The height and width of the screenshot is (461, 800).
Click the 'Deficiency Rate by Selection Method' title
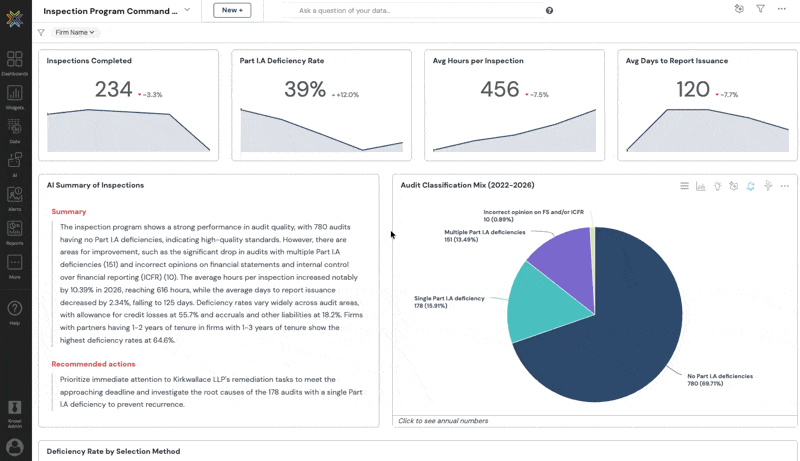tap(113, 451)
